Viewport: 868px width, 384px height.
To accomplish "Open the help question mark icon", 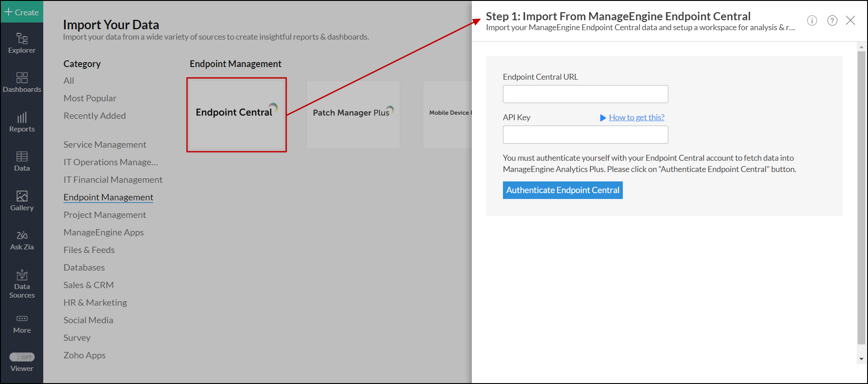I will 832,21.
